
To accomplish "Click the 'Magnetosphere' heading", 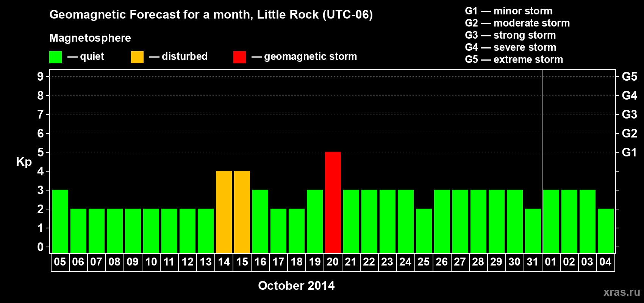I will click(x=90, y=38).
